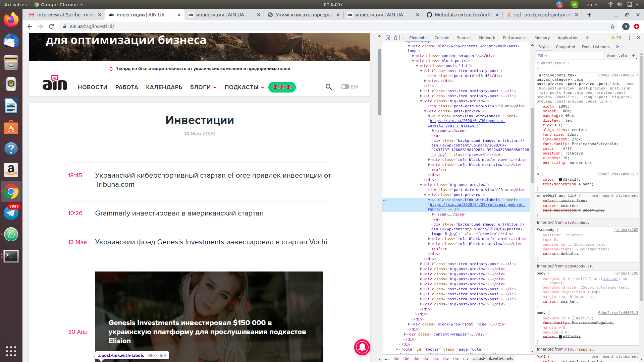Click the #fff color swatch in styles
The height and width of the screenshot is (362, 644).
click(x=560, y=149)
